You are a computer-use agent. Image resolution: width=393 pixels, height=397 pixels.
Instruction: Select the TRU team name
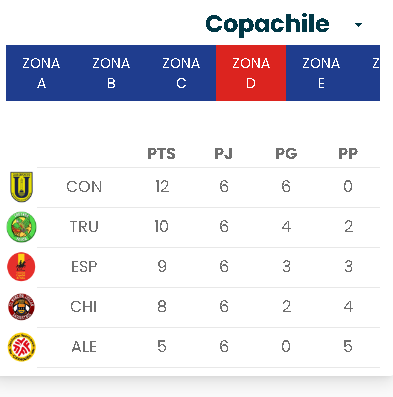pos(84,227)
